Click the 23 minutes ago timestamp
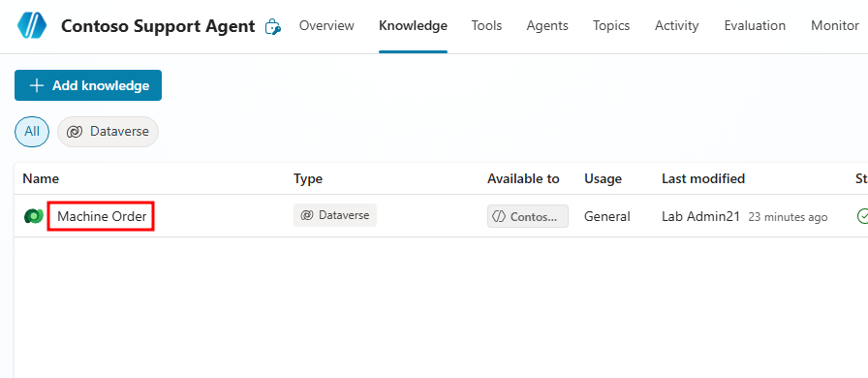The image size is (868, 378). pyautogui.click(x=788, y=217)
